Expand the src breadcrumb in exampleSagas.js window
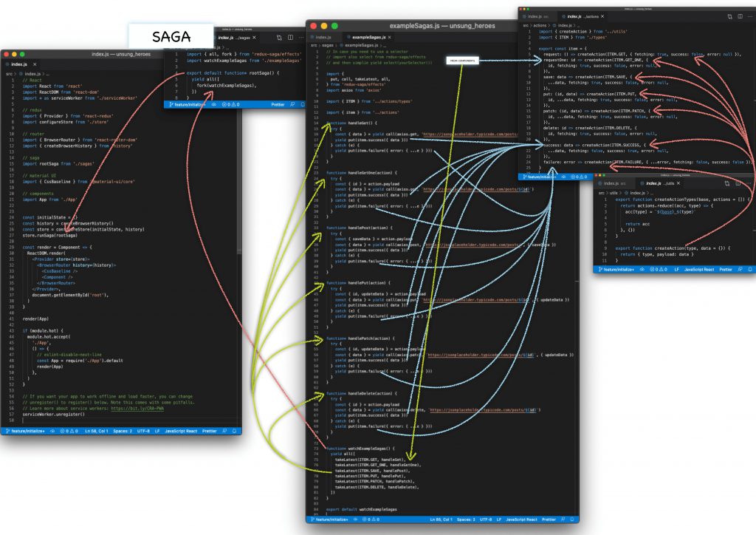This screenshot has width=756, height=535. click(x=313, y=44)
